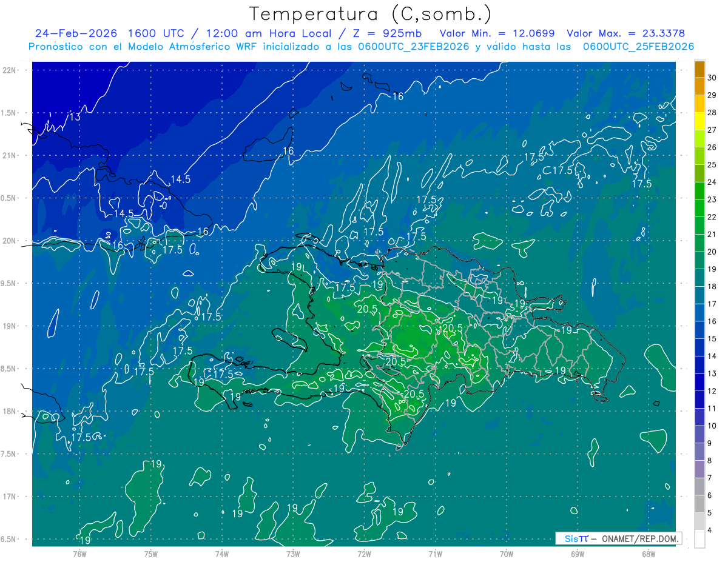The image size is (728, 562).
Task: Click the "73W" longitude axis label
Action: tap(293, 554)
